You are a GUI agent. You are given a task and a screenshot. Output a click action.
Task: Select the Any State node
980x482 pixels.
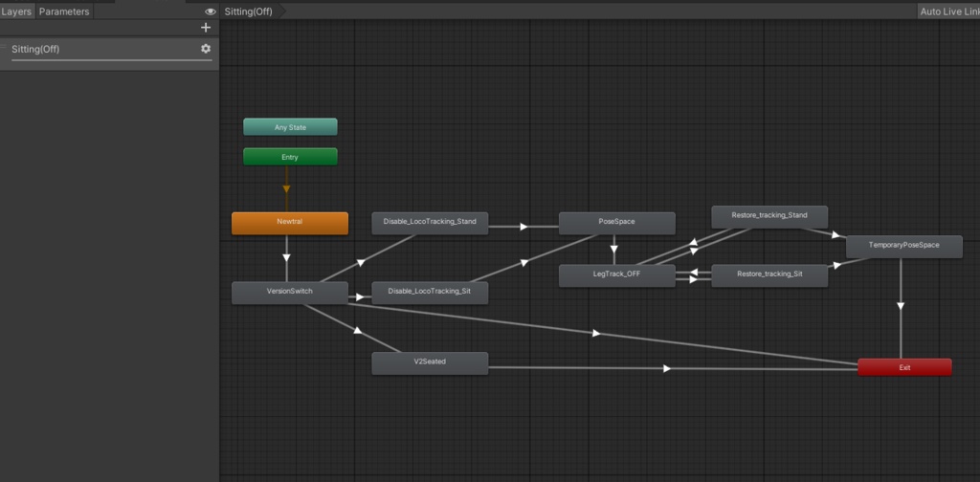tap(290, 127)
